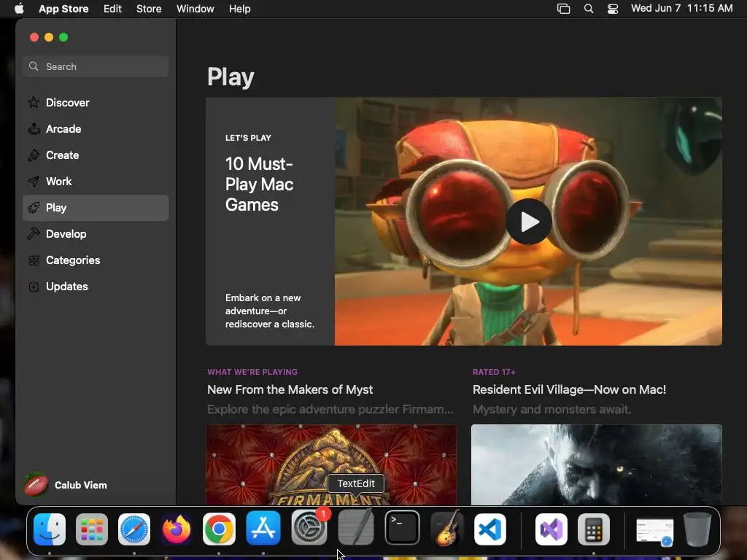Switch to the Work section

96,182
